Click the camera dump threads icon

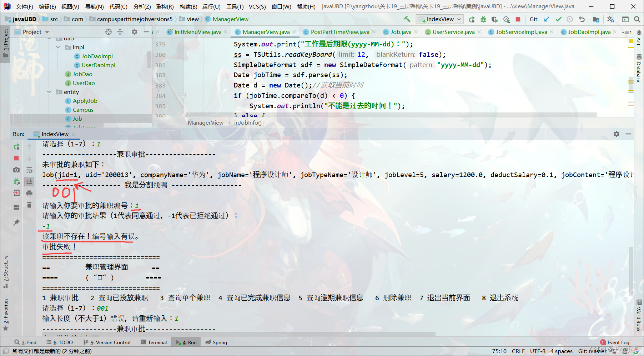point(16,170)
